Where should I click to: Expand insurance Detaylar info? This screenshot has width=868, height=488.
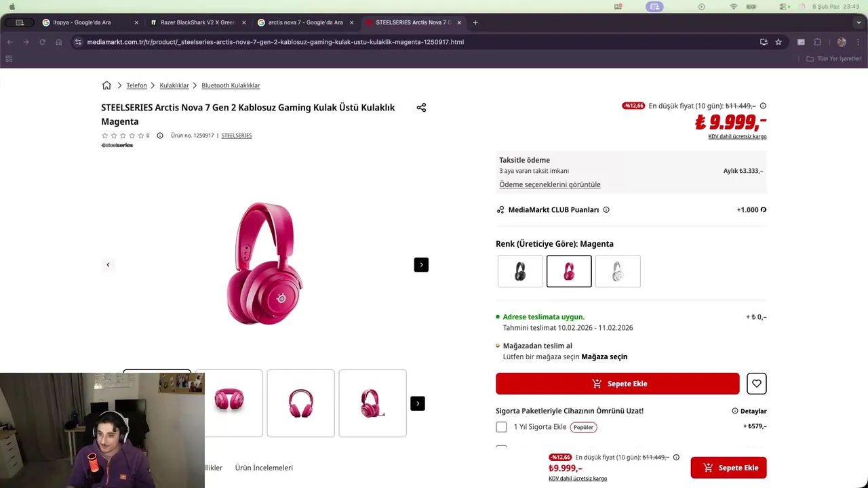(749, 411)
